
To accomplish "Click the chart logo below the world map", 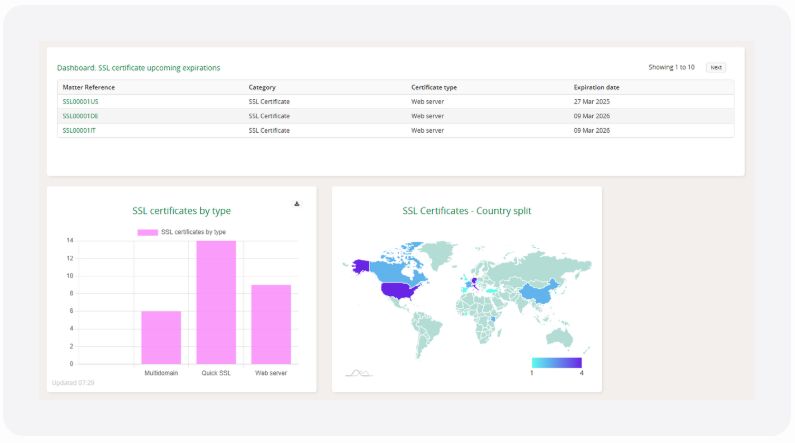I will coord(358,373).
